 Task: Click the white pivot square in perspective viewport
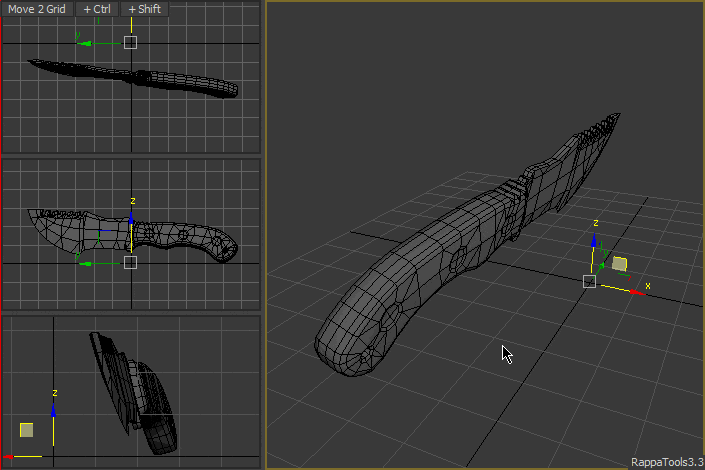pyautogui.click(x=589, y=281)
